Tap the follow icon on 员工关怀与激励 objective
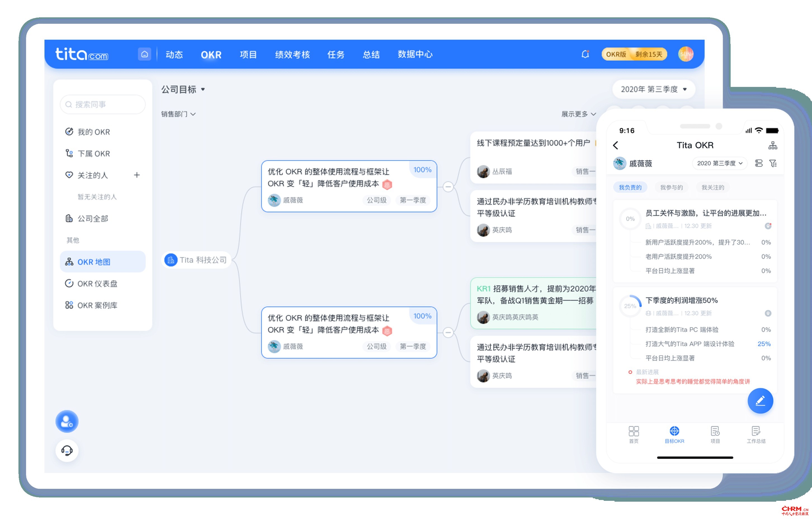 click(x=768, y=226)
